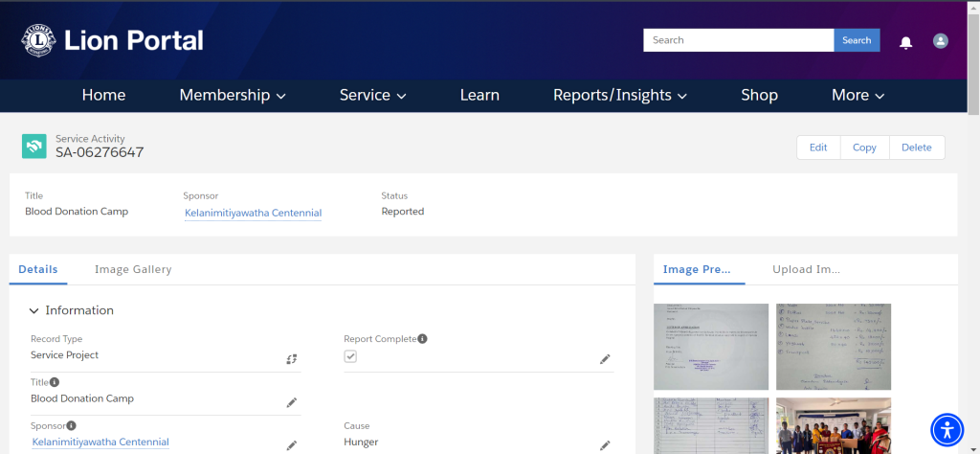Click the Lions Club logo

tap(38, 40)
